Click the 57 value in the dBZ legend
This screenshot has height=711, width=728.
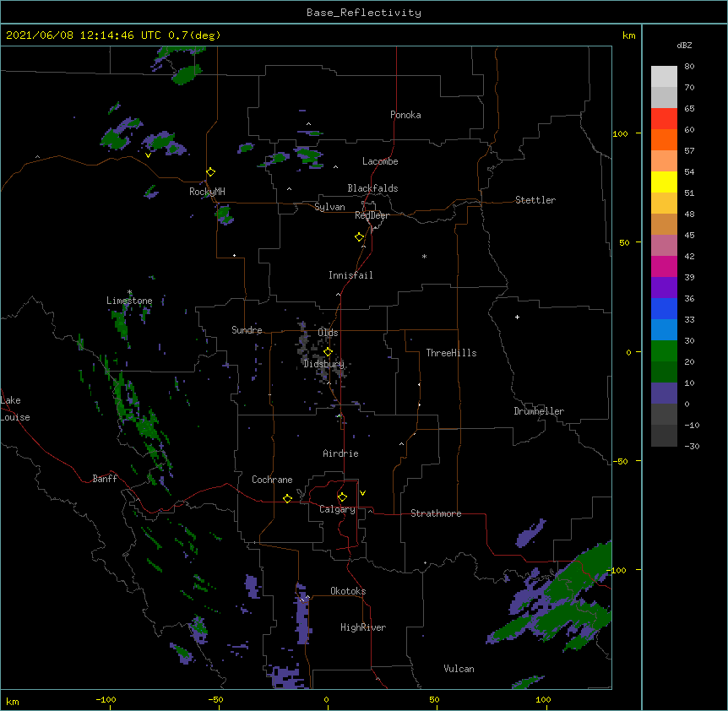[689, 151]
